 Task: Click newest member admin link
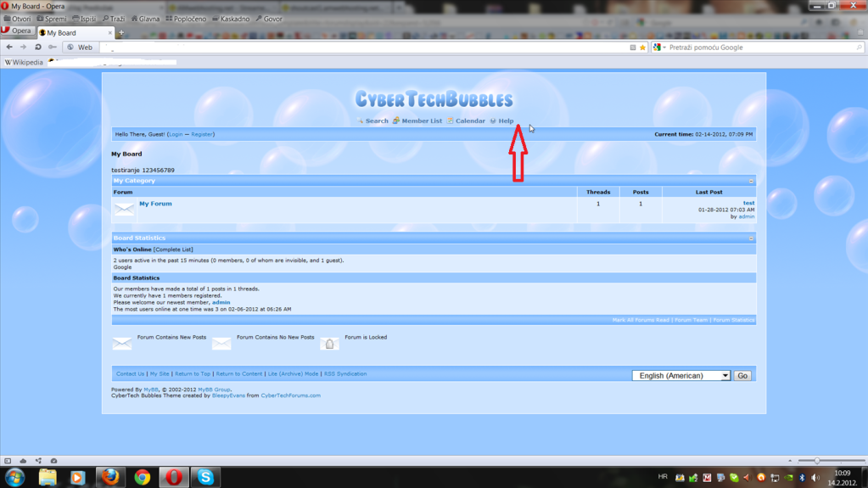(x=221, y=302)
